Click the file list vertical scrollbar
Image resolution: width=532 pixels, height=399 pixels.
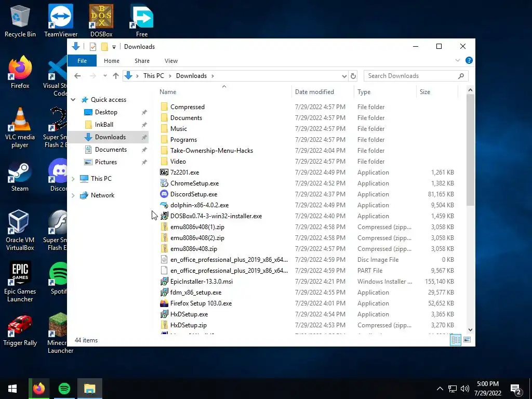click(x=470, y=150)
